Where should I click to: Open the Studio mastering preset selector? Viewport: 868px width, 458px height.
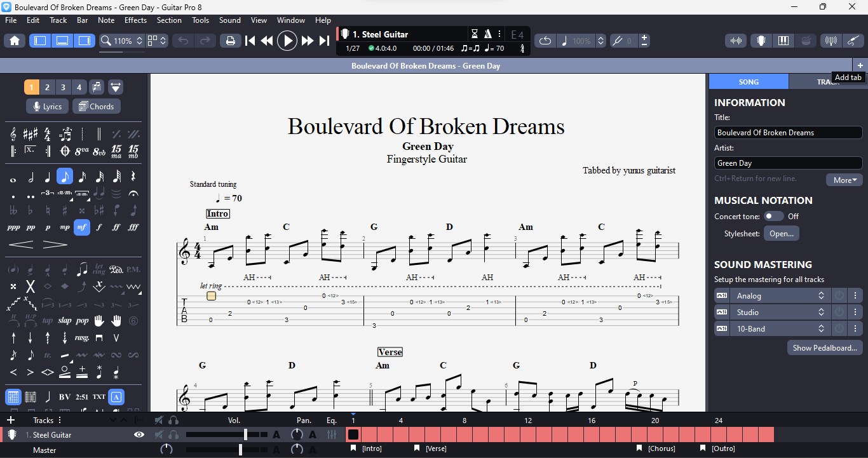point(780,312)
